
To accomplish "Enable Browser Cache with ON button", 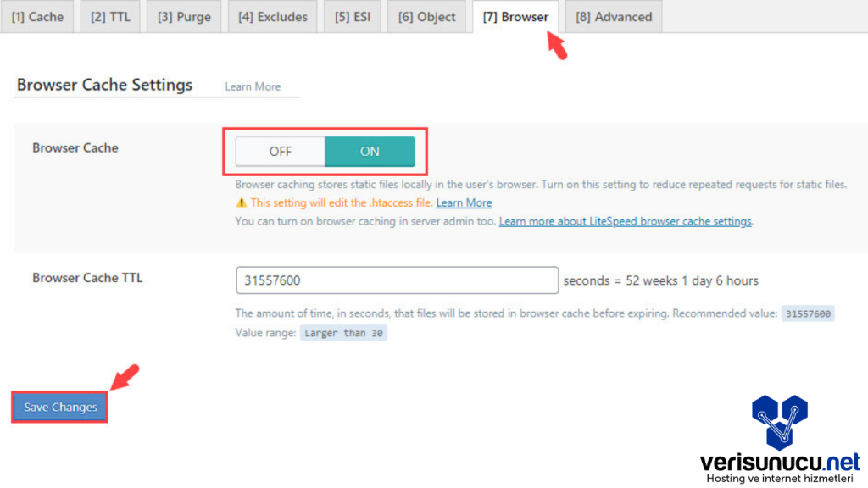I will 370,152.
